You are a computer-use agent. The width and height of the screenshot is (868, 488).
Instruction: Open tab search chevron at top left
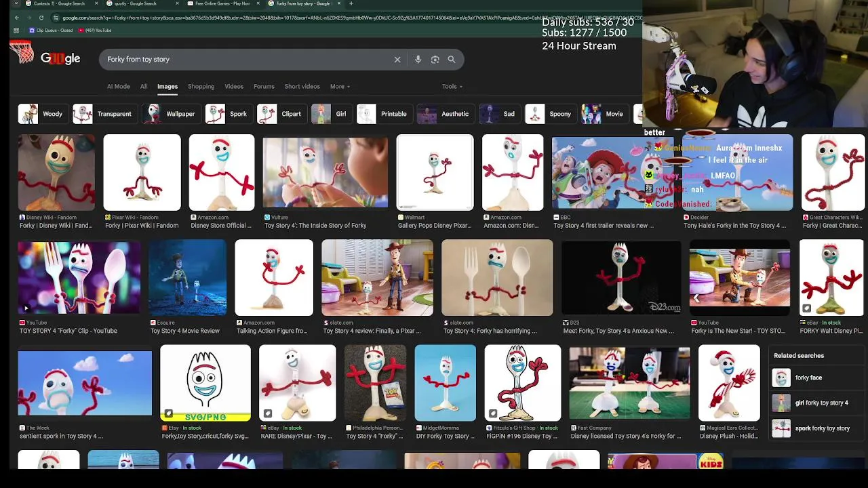[15, 3]
